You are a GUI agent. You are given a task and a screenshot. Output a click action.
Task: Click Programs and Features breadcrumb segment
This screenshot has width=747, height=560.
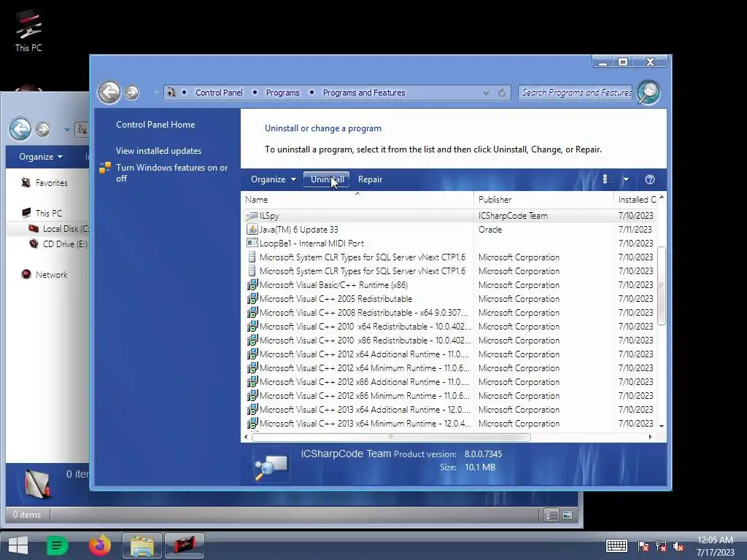tap(364, 93)
